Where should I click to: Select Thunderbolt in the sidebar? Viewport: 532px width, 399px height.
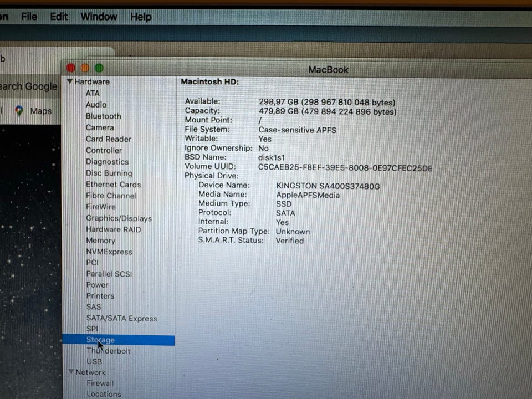109,351
